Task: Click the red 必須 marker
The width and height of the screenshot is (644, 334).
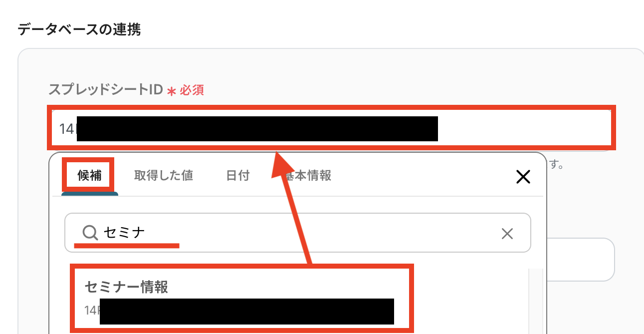Action: point(192,90)
